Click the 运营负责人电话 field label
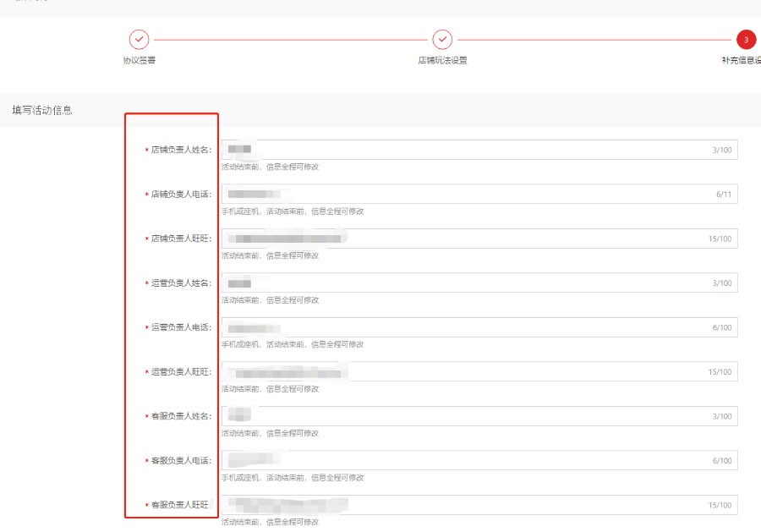 point(180,327)
